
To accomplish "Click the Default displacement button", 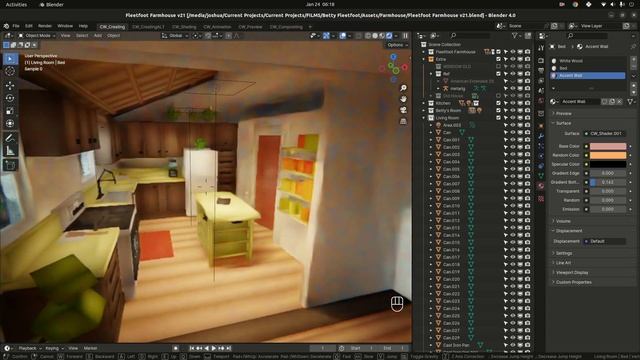I will click(605, 242).
